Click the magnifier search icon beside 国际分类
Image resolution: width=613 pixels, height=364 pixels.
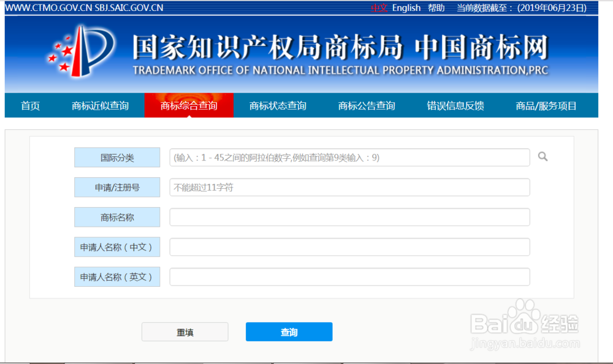(x=543, y=157)
